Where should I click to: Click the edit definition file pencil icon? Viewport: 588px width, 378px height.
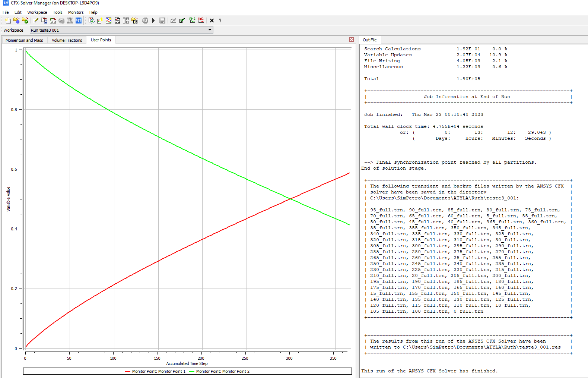click(x=36, y=21)
